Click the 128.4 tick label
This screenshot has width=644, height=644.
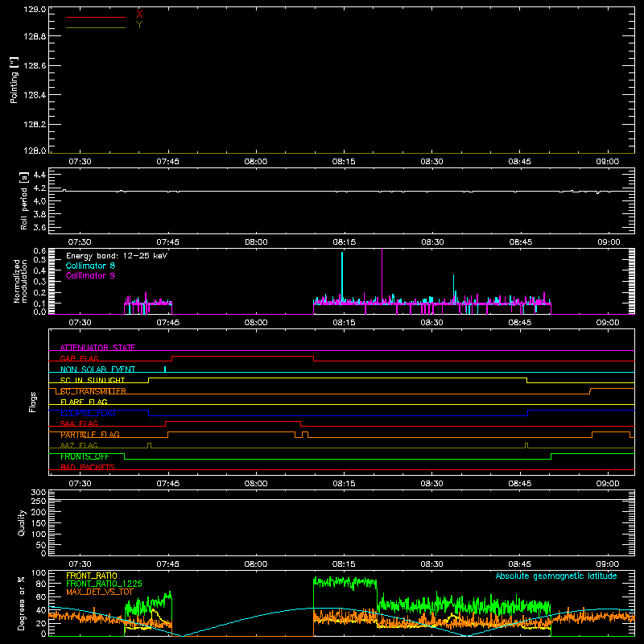[35, 95]
